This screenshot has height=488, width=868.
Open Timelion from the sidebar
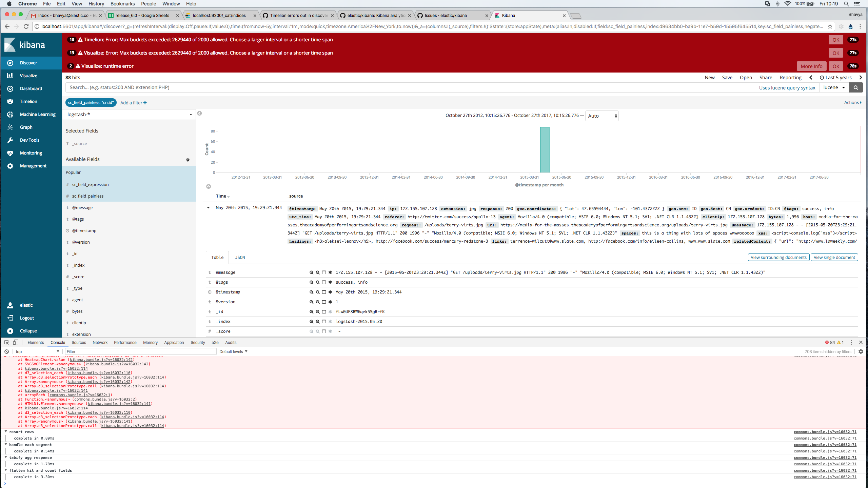pyautogui.click(x=29, y=101)
